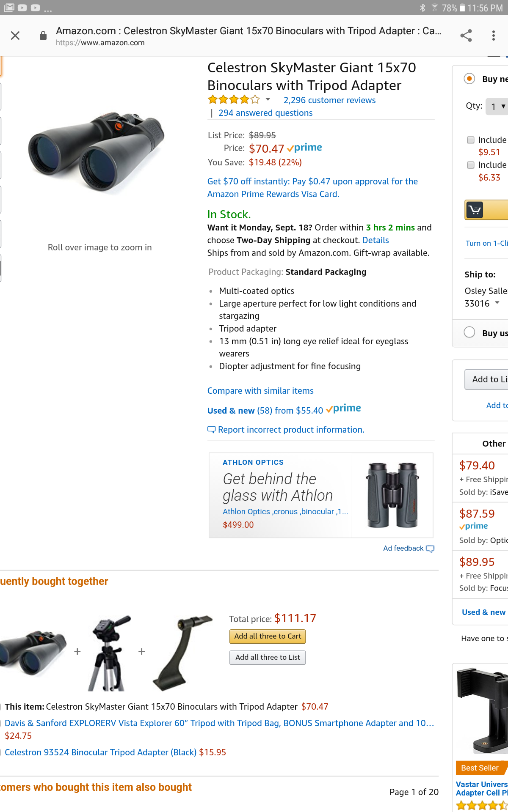
Task: Click the yellow add-to-cart icon button
Action: [x=487, y=210]
